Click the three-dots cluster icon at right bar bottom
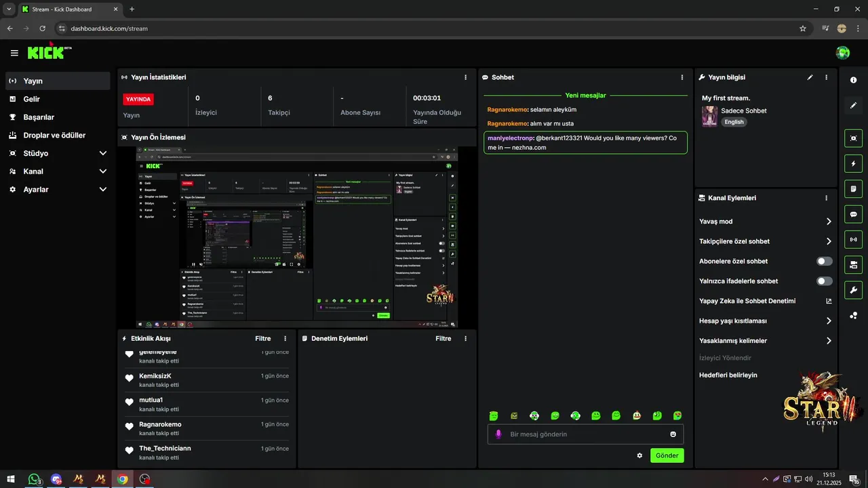The image size is (868, 488). [854, 315]
